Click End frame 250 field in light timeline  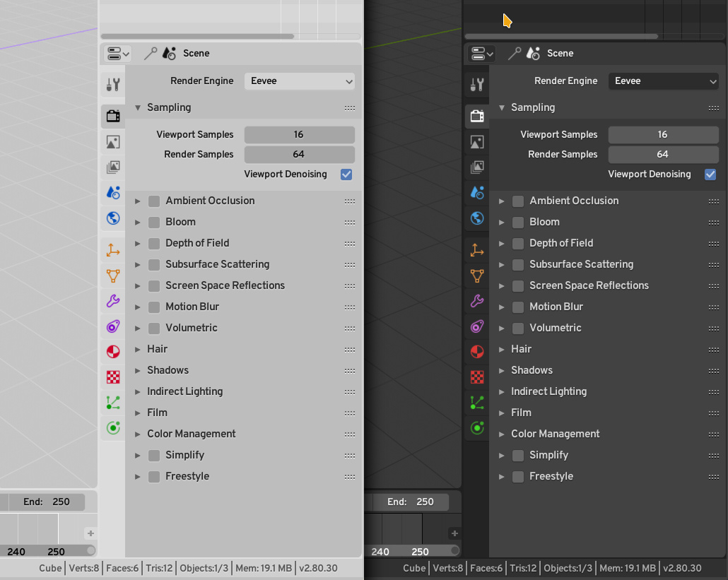[47, 502]
